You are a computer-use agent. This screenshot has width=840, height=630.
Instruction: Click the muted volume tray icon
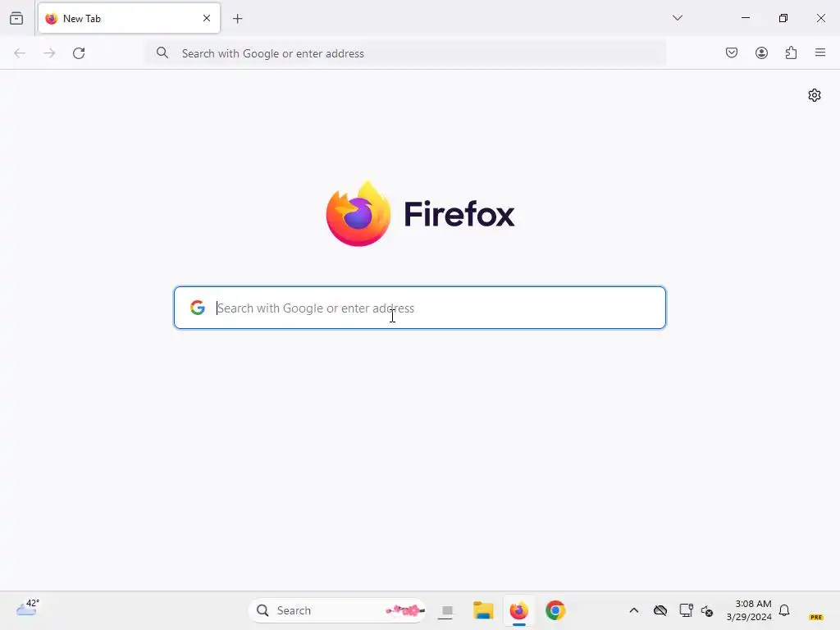[706, 610]
